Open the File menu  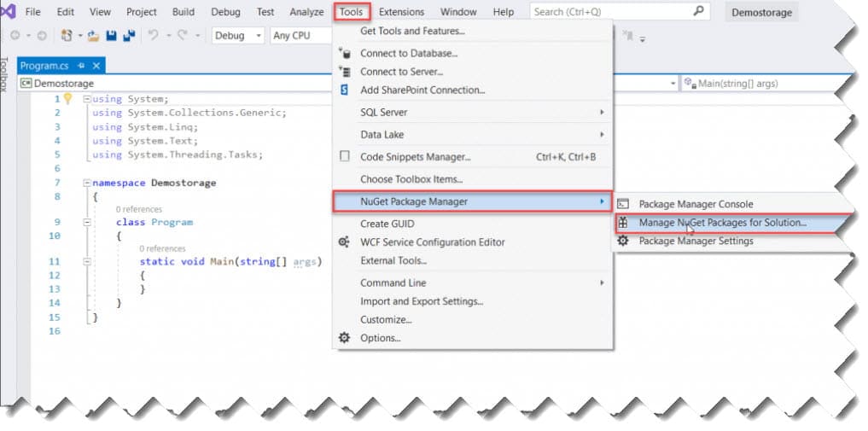33,12
